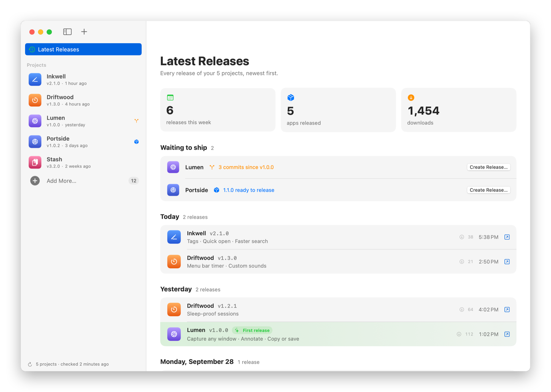
Task: Click '1.1.0 ready to release' text
Action: tap(249, 190)
